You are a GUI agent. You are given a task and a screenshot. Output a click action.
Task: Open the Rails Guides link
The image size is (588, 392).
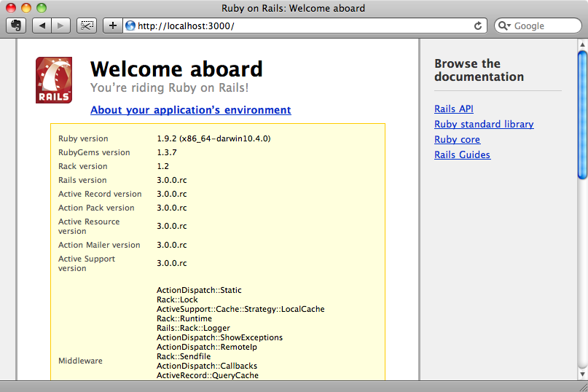click(463, 155)
